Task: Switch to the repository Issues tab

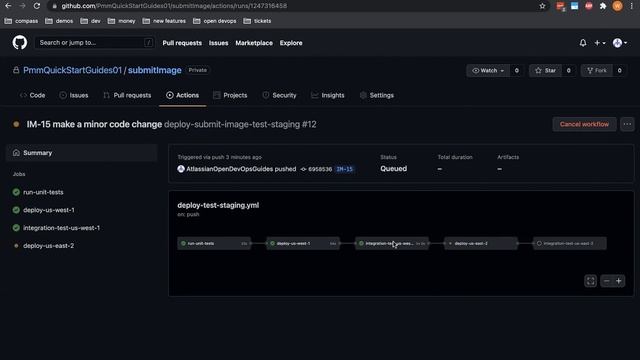Action: tap(74, 95)
